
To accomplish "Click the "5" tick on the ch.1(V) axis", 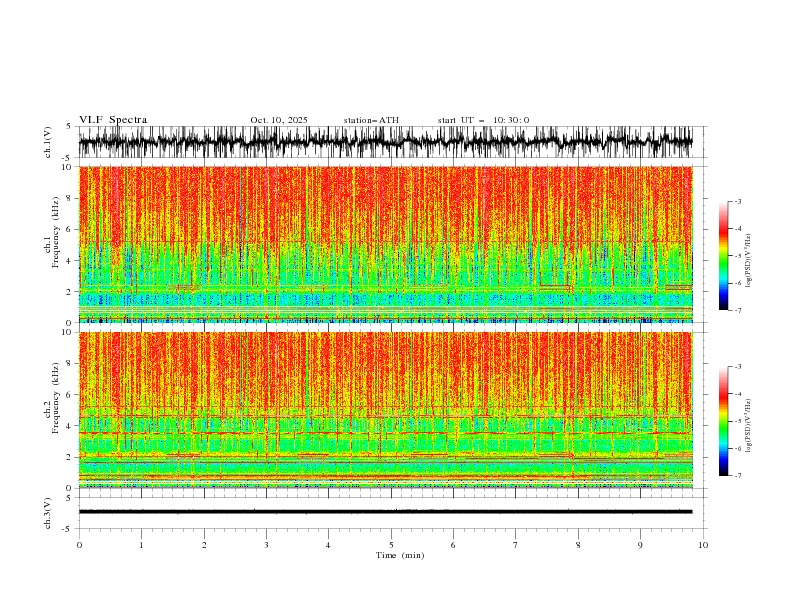I will (69, 126).
